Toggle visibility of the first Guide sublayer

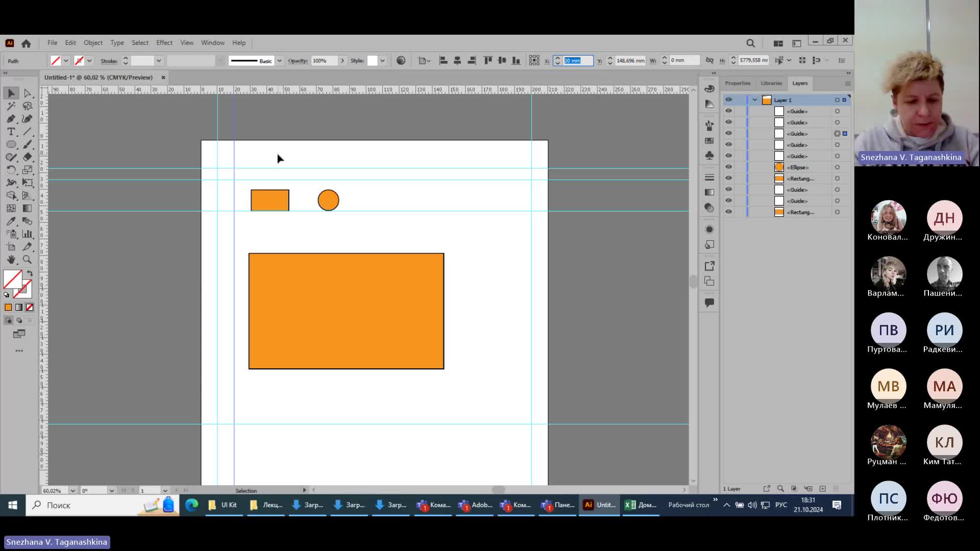point(728,111)
